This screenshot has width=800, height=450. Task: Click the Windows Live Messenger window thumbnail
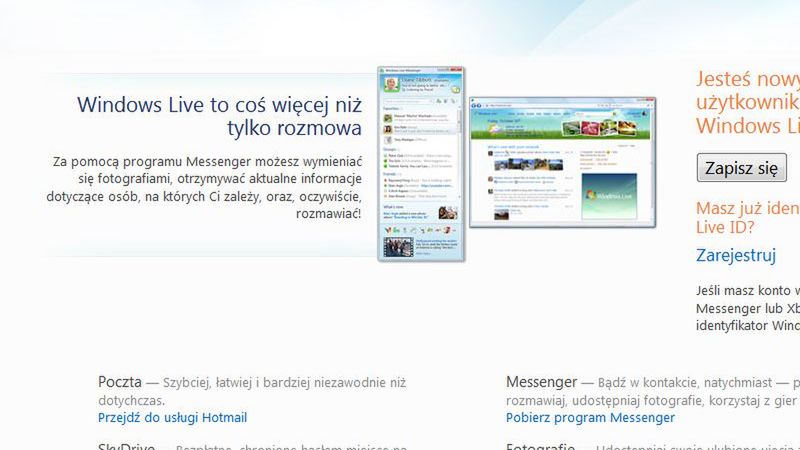point(421,164)
